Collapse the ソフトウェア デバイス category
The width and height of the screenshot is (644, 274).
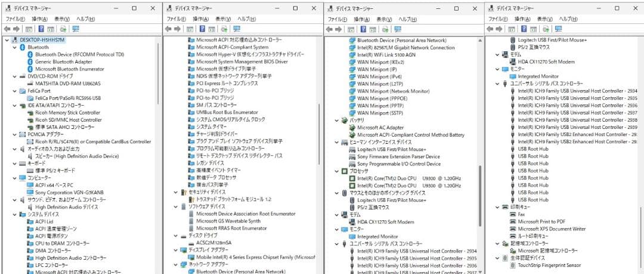click(x=176, y=207)
